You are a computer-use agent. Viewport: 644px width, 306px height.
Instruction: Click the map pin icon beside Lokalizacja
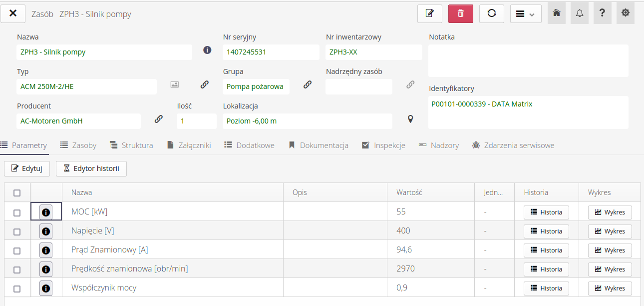[410, 119]
